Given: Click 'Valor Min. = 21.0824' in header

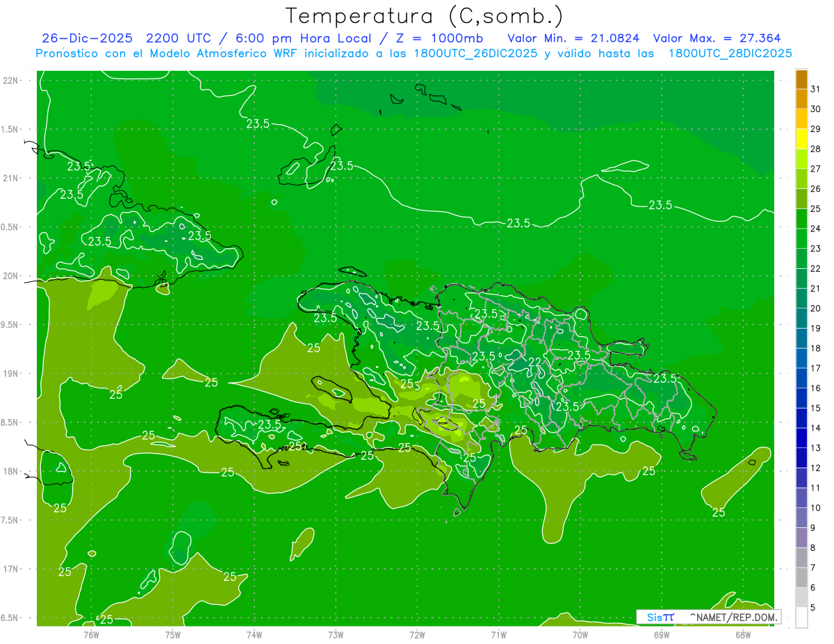Looking at the screenshot, I should click(x=574, y=38).
